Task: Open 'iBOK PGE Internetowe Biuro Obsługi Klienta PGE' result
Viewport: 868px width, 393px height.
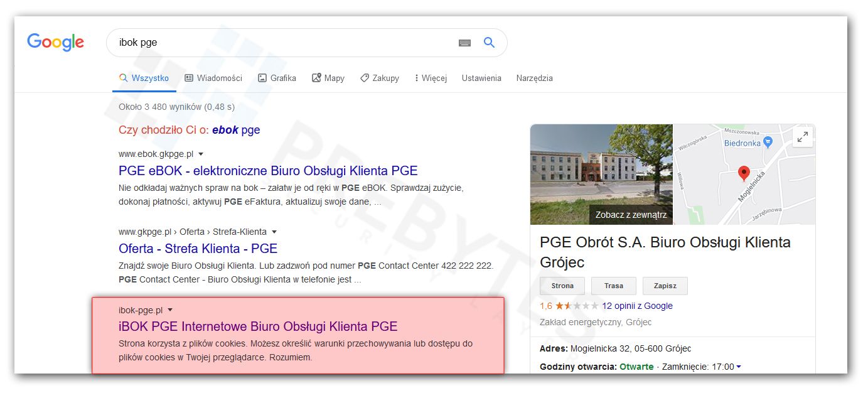Action: pos(258,326)
